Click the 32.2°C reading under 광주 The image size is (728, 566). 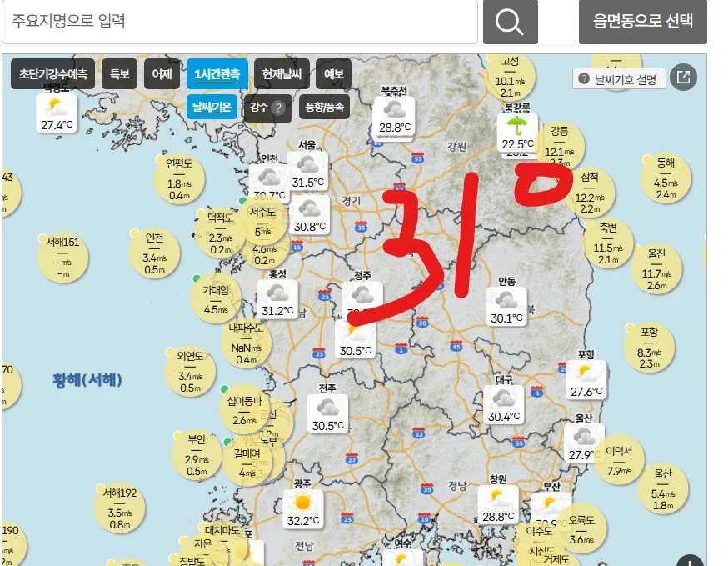302,521
